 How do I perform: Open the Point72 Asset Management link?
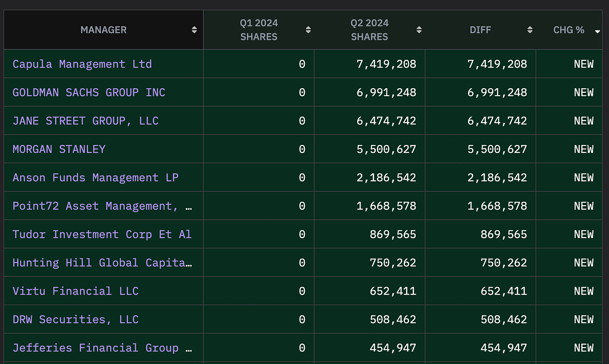click(102, 206)
